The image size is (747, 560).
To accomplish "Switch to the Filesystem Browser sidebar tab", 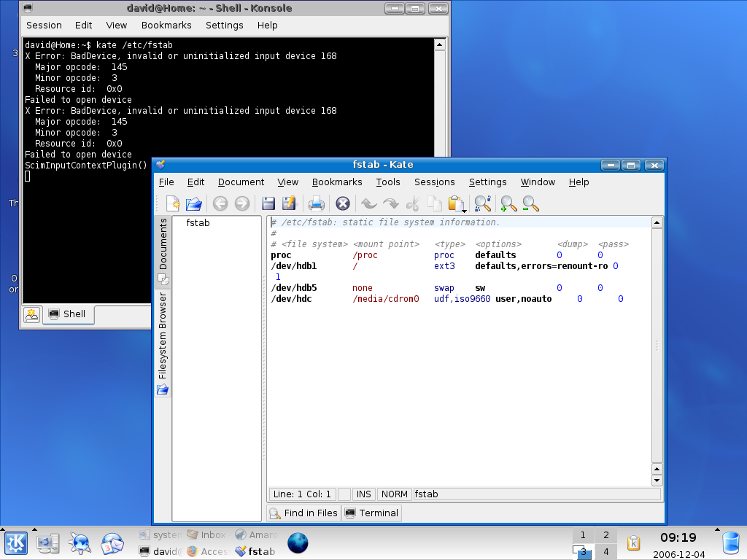I will (163, 343).
